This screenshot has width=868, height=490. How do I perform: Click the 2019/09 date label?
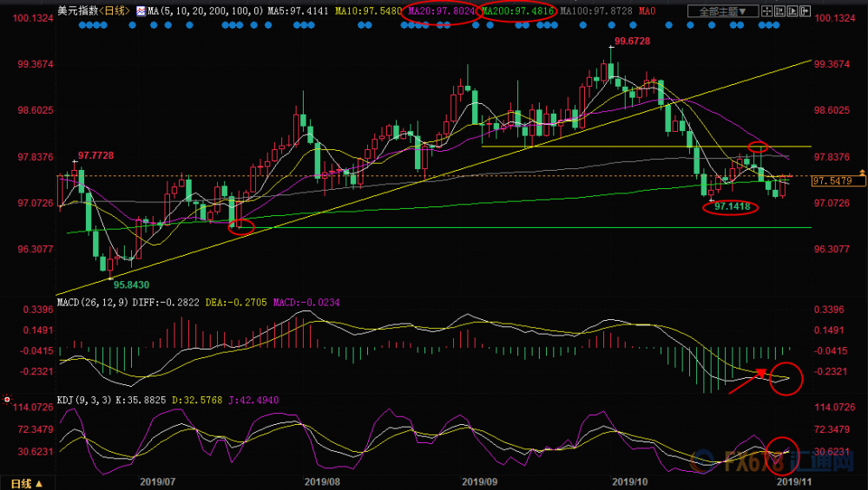point(479,481)
